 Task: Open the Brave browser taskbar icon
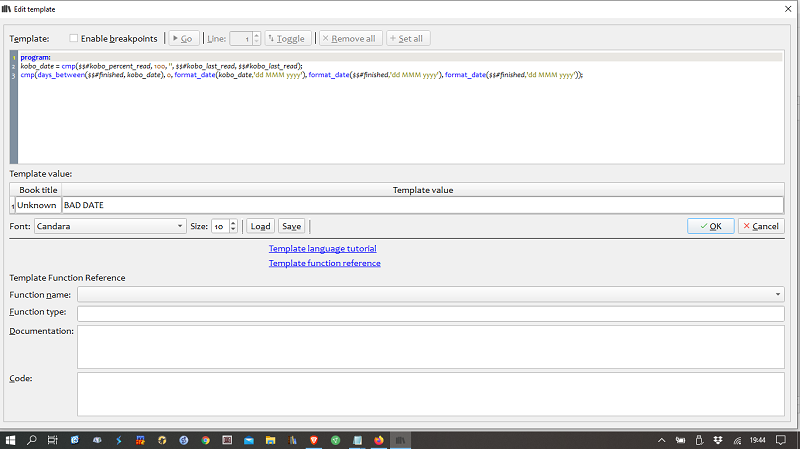coord(314,440)
